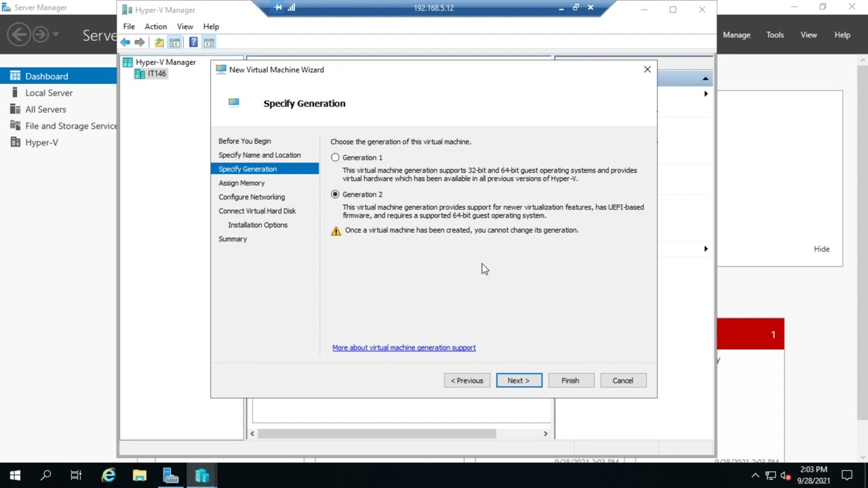The width and height of the screenshot is (868, 488).
Task: Click the muted volume tray icon
Action: coord(785,476)
